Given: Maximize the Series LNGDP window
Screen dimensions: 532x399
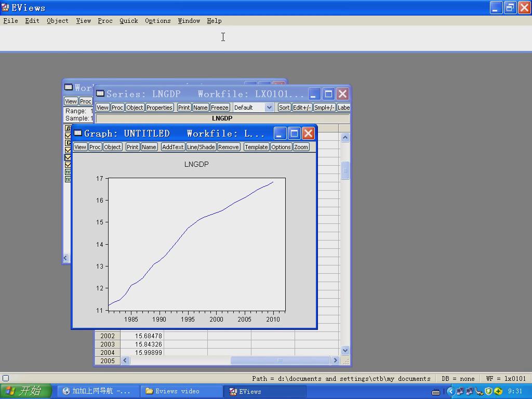Looking at the screenshot, I should (328, 94).
